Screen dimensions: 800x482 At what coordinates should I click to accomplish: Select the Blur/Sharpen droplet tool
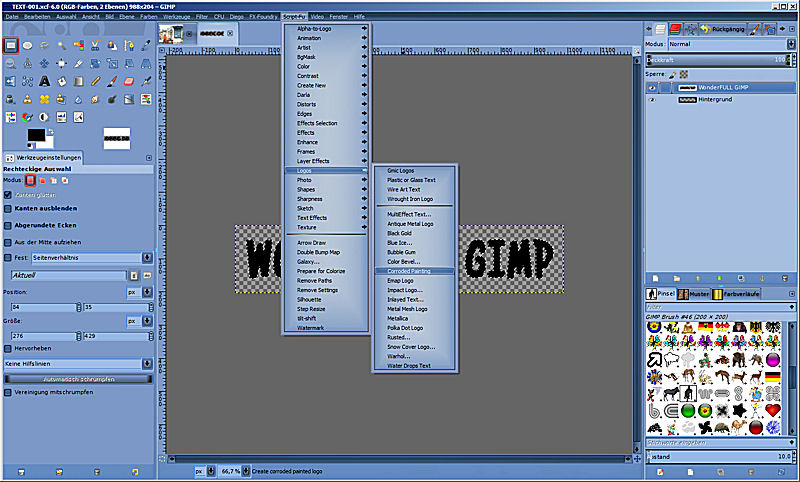pyautogui.click(x=78, y=99)
